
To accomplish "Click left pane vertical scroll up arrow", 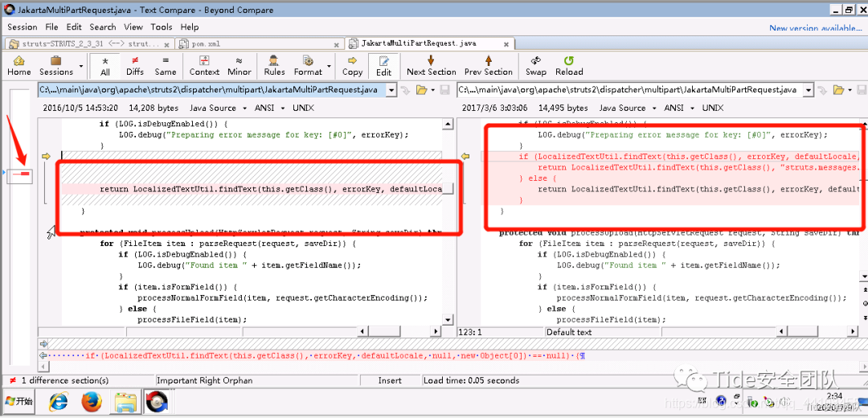I will point(448,125).
